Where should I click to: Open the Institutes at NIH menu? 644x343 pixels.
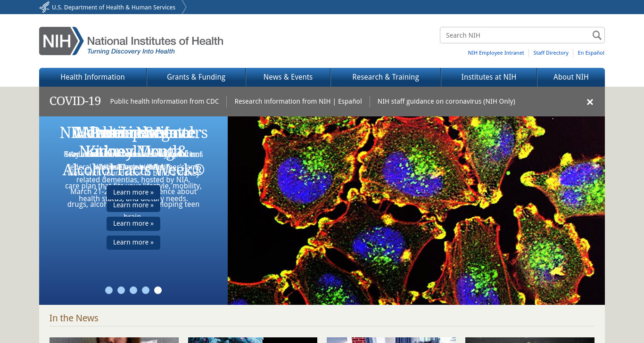(x=489, y=77)
